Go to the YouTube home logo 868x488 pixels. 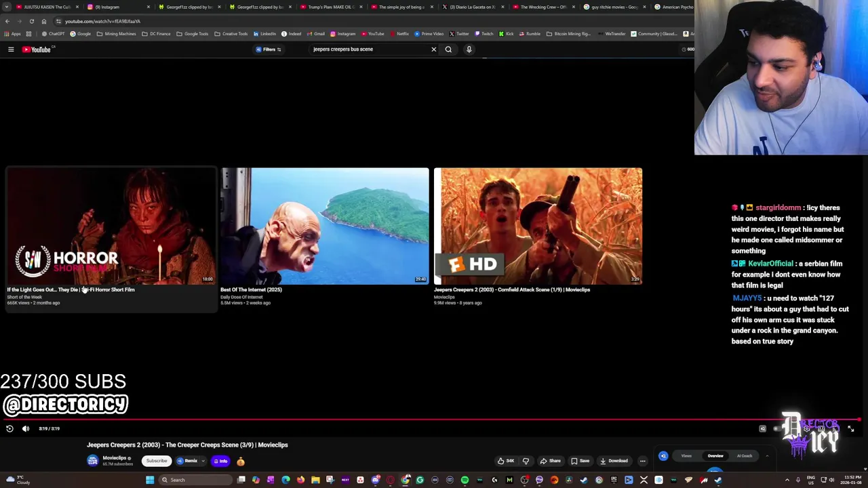pos(37,49)
